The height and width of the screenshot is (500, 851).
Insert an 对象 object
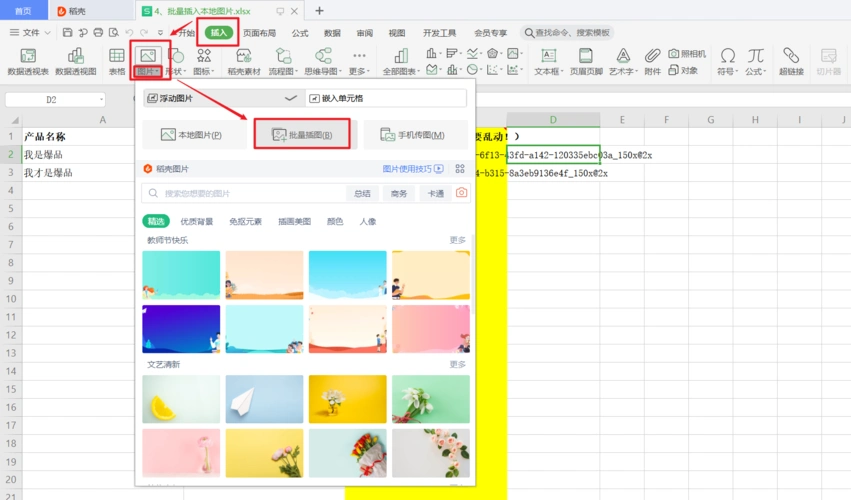tap(683, 70)
